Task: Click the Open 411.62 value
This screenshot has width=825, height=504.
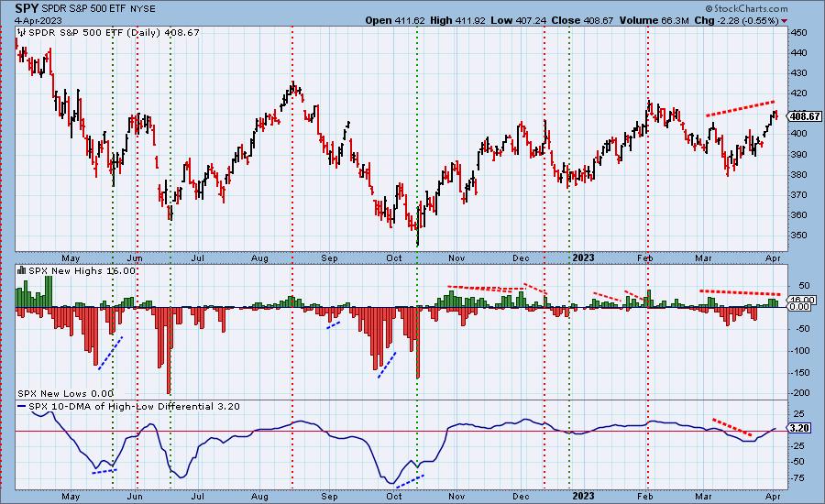Action: point(395,20)
